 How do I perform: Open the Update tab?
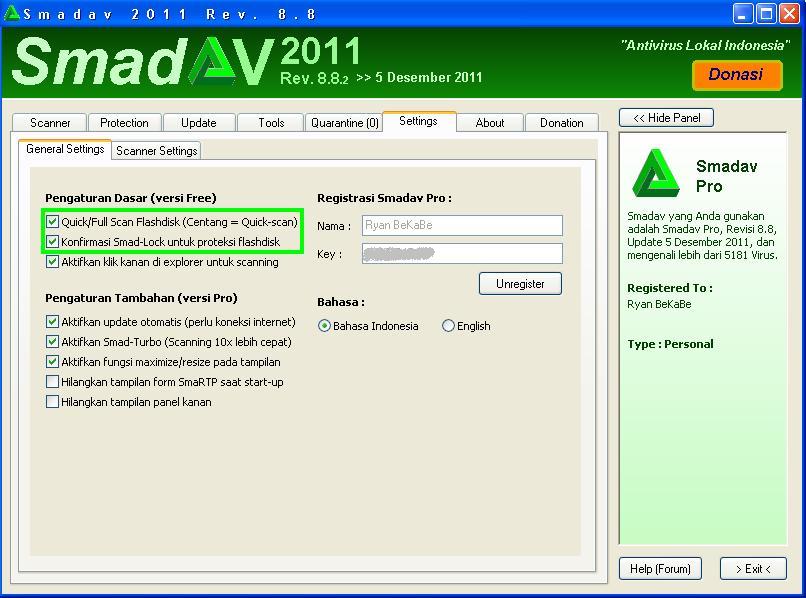click(198, 123)
